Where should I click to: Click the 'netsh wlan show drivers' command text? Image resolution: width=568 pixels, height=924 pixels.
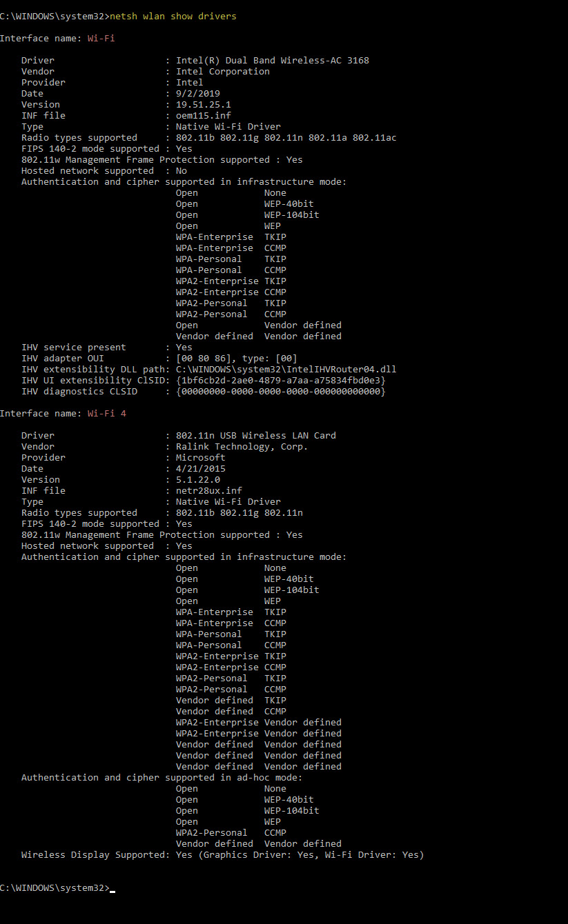[173, 16]
